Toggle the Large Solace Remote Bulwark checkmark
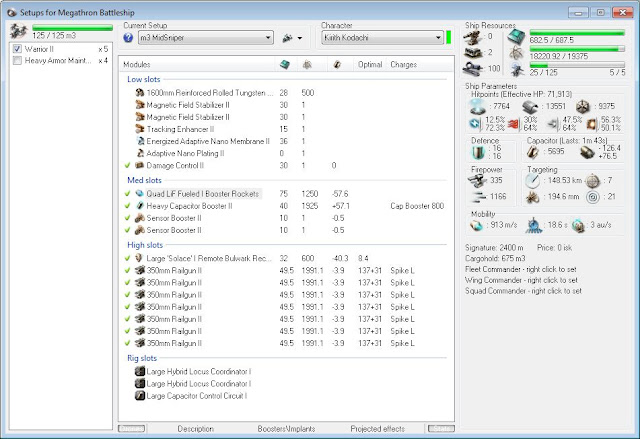 click(x=128, y=258)
